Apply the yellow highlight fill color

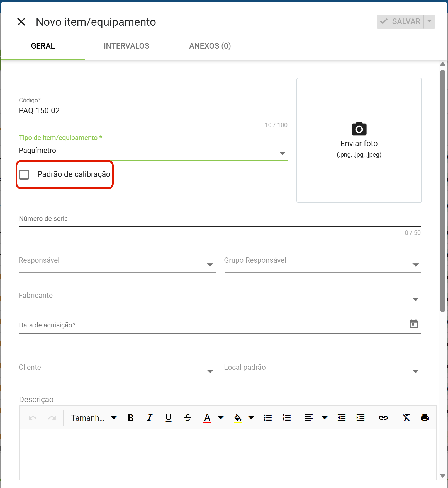pos(238,418)
